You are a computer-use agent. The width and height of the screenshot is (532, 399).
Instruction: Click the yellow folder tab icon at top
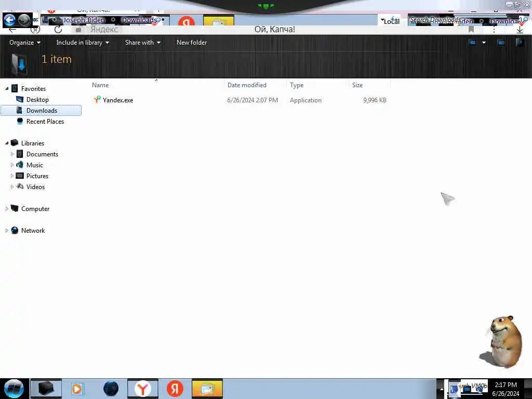(219, 21)
